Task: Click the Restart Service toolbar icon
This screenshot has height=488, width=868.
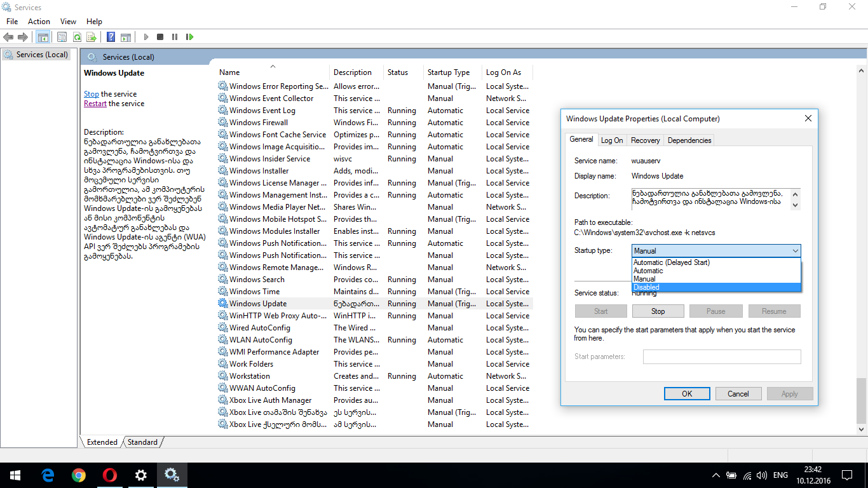Action: coord(189,37)
